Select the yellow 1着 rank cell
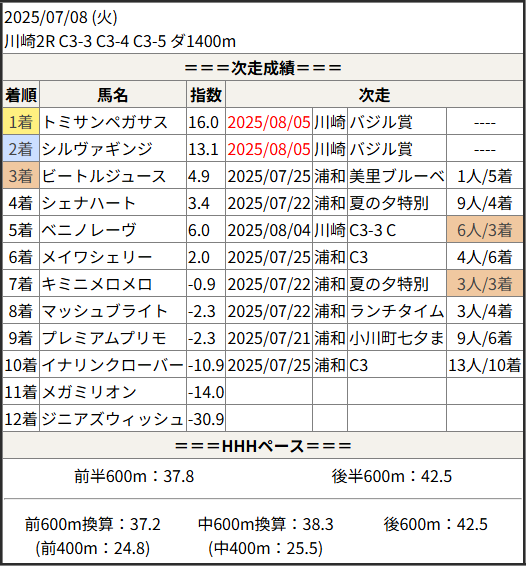526x566 pixels. point(21,122)
